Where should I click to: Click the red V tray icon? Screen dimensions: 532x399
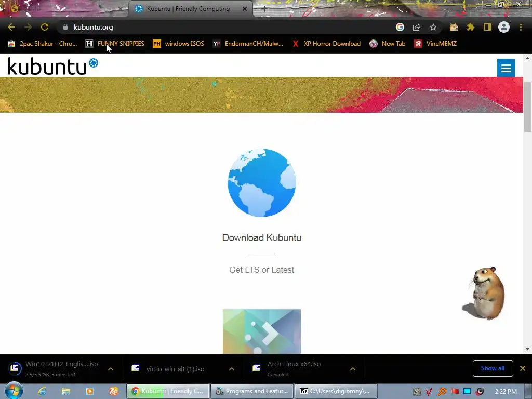click(429, 392)
